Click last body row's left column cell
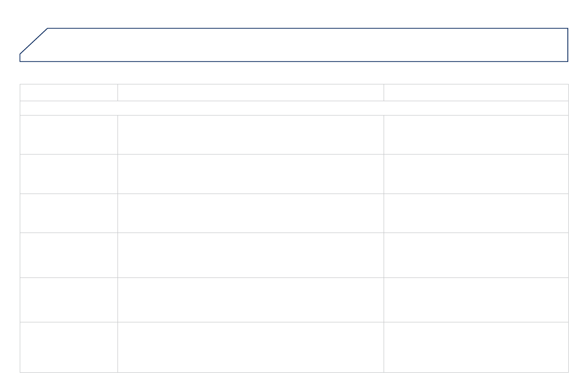This screenshot has width=588, height=392. pos(69,347)
